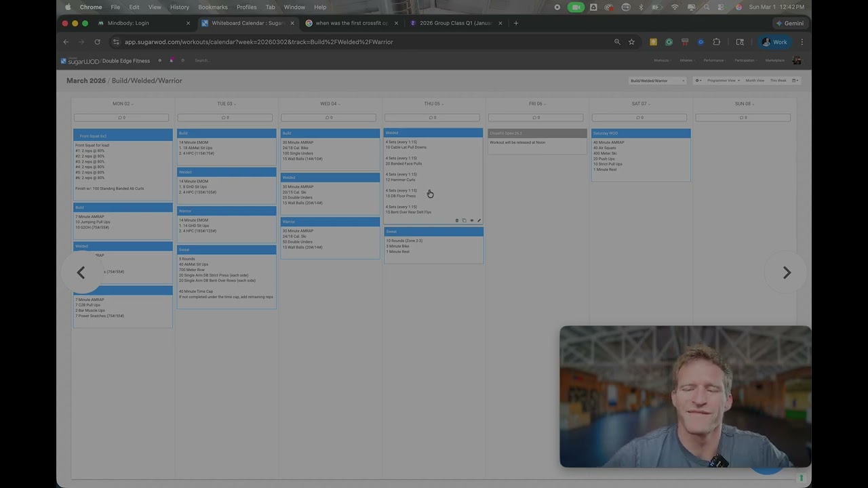Viewport: 868px width, 488px height.
Task: Open the Bookmarks menu in macOS menu bar
Action: coord(214,7)
